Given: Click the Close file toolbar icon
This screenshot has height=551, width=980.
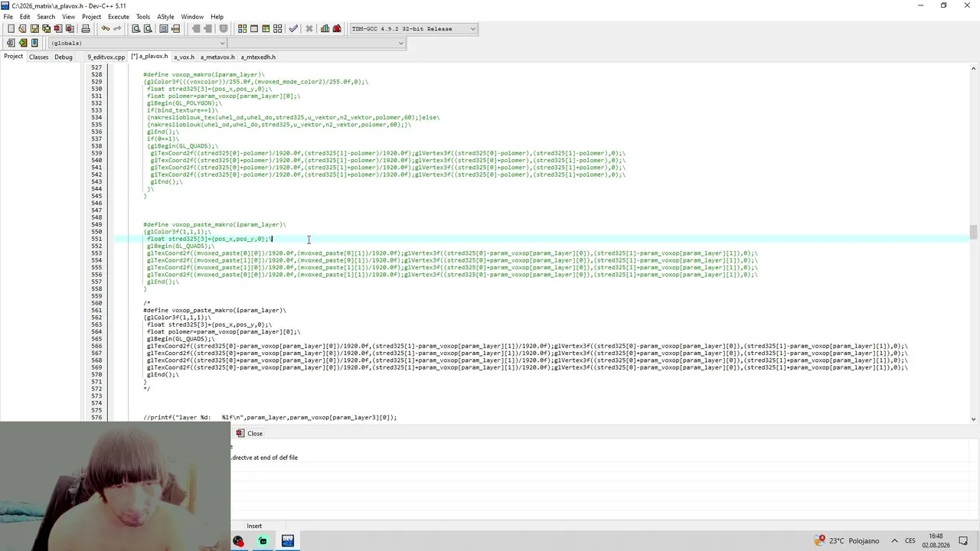Looking at the screenshot, I should click(x=57, y=28).
